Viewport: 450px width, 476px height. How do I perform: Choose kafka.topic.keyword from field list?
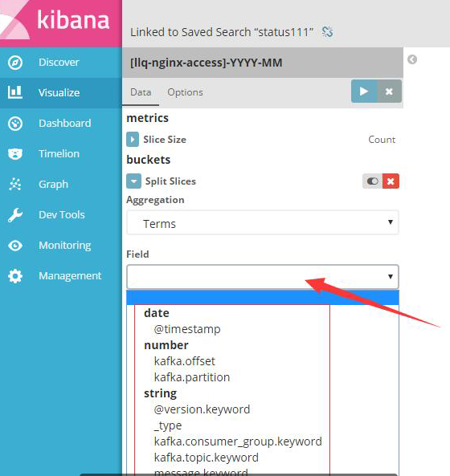point(206,458)
